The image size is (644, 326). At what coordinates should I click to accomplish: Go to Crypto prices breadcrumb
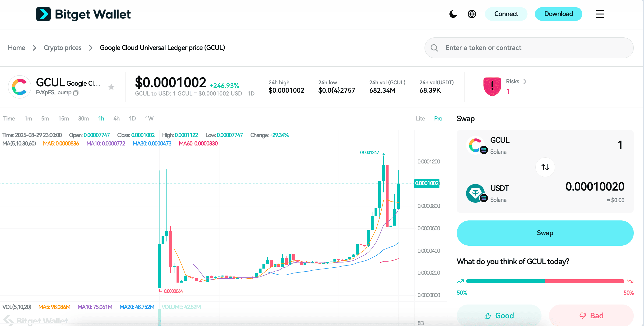click(63, 48)
